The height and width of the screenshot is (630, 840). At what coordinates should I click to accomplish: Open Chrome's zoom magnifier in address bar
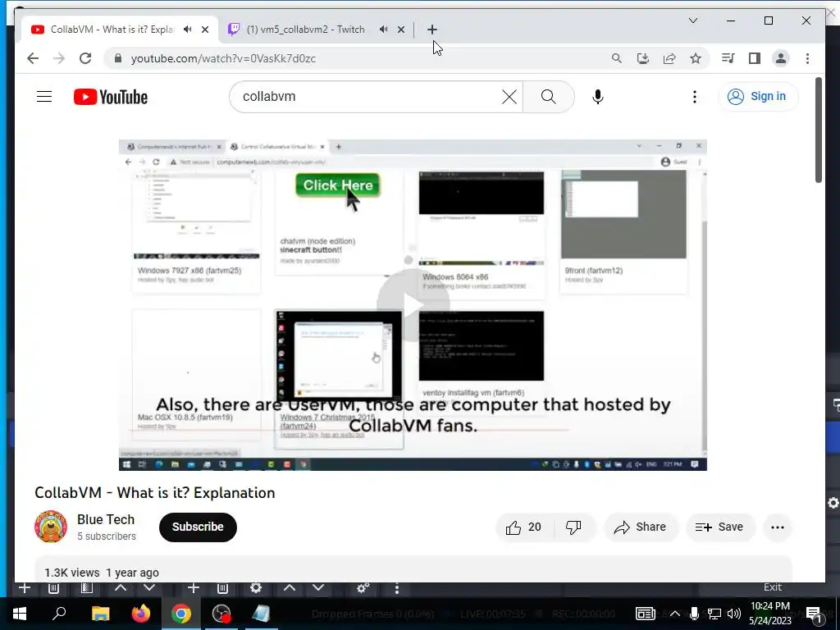pos(617,58)
